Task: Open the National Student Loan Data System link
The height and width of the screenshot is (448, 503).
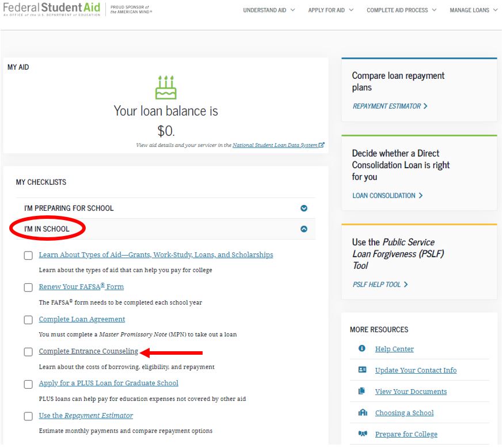Action: [275, 145]
